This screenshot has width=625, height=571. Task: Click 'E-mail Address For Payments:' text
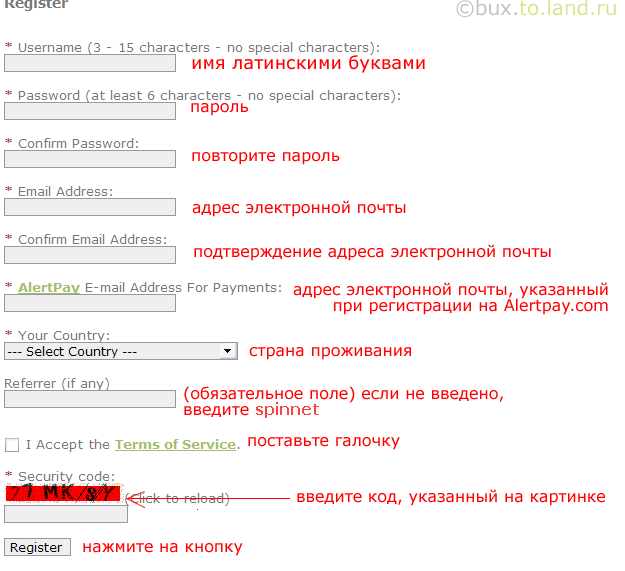click(x=183, y=287)
